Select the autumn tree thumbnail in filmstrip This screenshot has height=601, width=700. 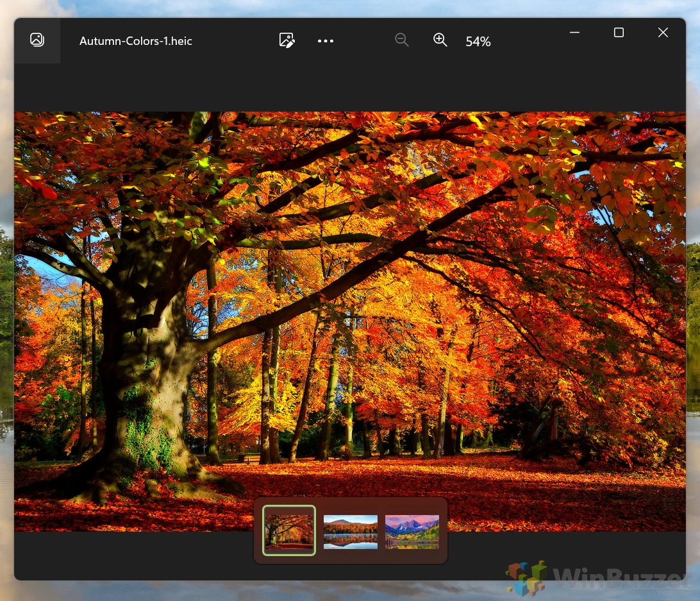[x=289, y=531]
